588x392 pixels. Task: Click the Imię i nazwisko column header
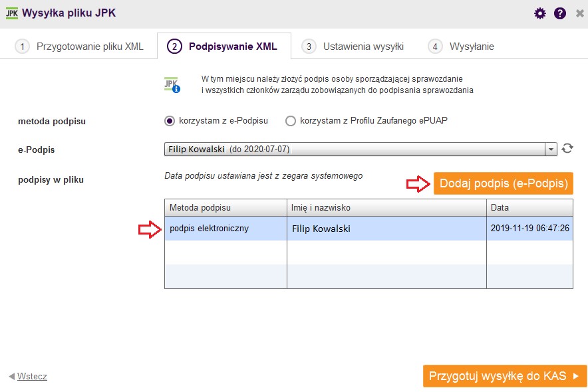[386, 208]
